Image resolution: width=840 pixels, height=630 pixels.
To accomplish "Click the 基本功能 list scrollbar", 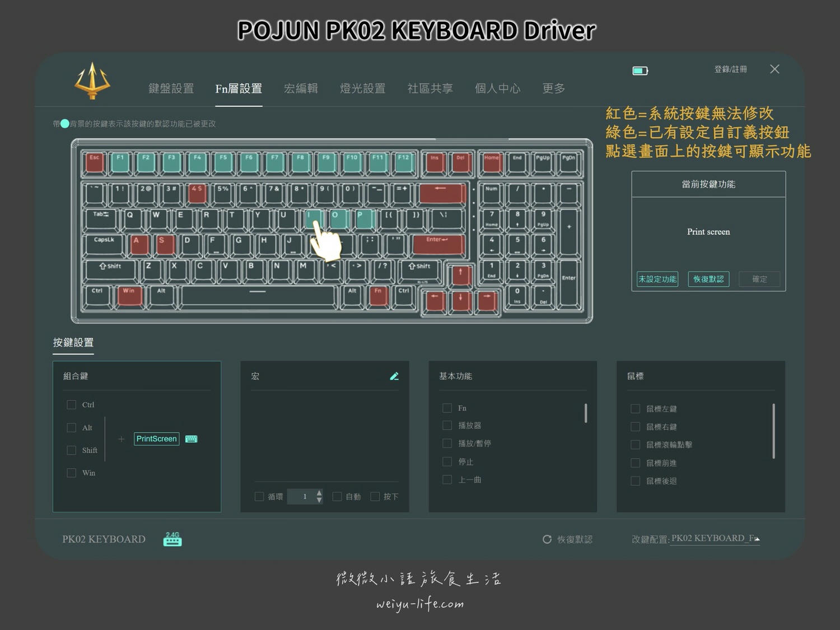I will [x=586, y=413].
